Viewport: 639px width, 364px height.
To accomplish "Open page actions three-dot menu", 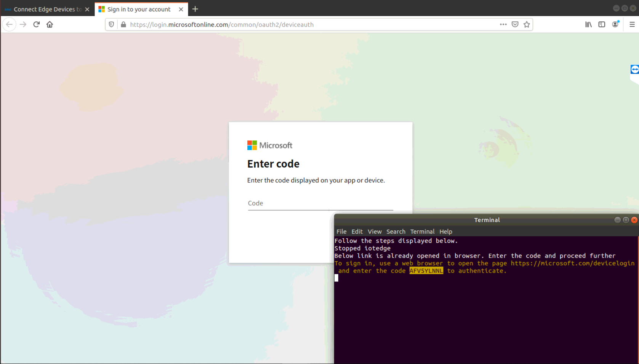I will coord(503,24).
